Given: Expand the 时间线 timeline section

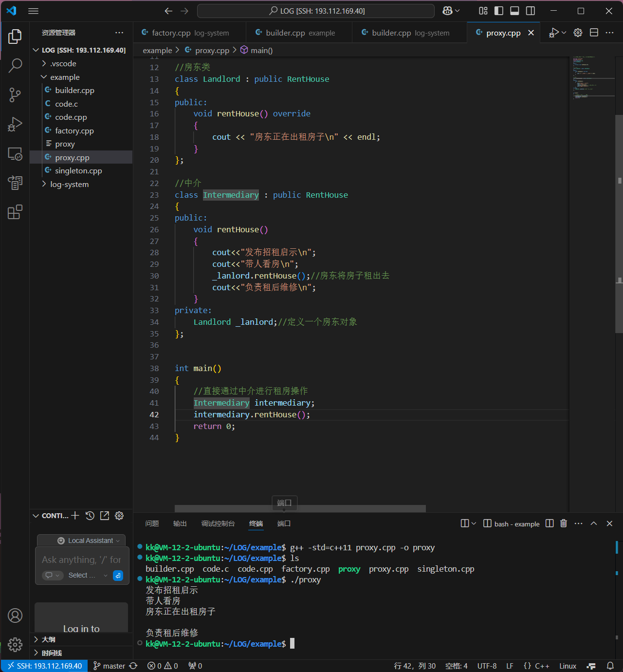Looking at the screenshot, I should [x=81, y=653].
